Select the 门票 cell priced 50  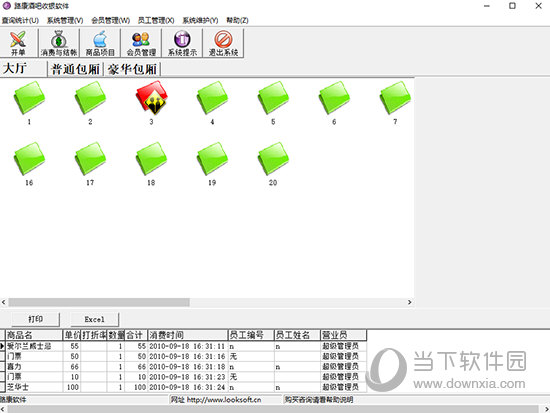click(34, 357)
